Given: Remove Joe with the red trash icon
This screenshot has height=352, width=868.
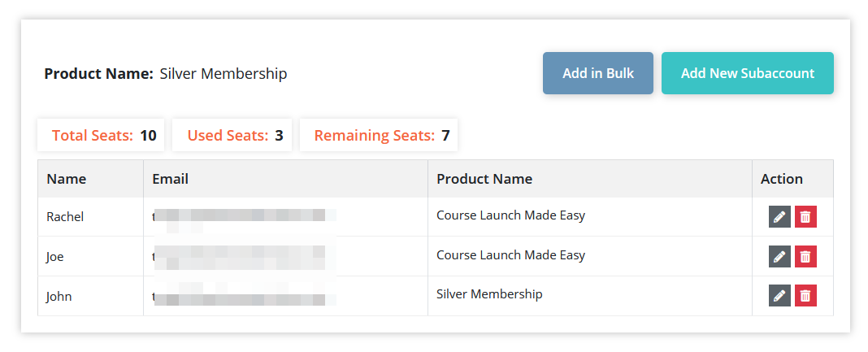Looking at the screenshot, I should coord(805,256).
